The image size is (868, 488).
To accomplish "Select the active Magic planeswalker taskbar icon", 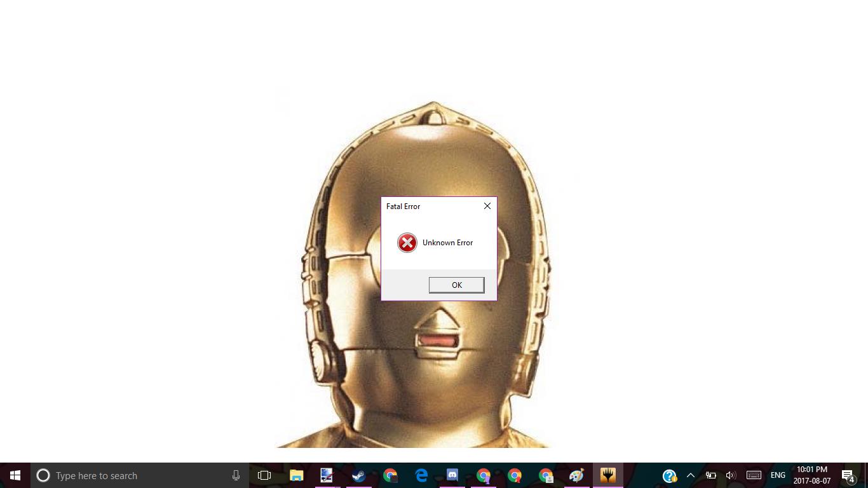I will (608, 475).
